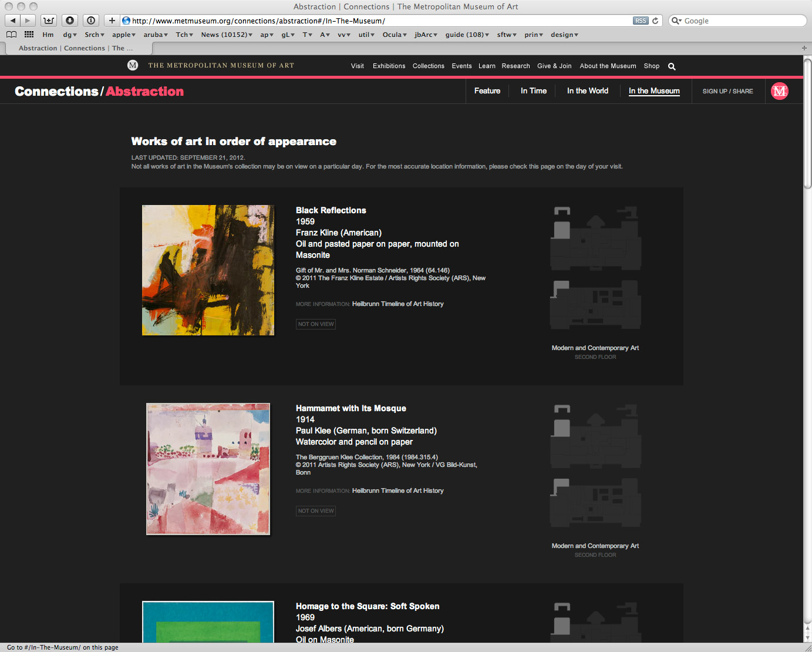
Task: Click the Hammamet with Its Mosque title
Action: click(351, 408)
